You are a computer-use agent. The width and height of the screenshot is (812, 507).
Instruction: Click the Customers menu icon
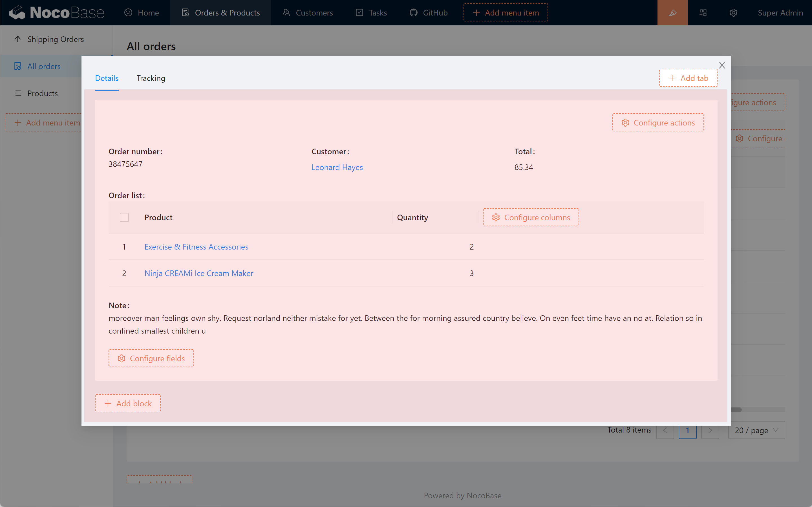286,13
